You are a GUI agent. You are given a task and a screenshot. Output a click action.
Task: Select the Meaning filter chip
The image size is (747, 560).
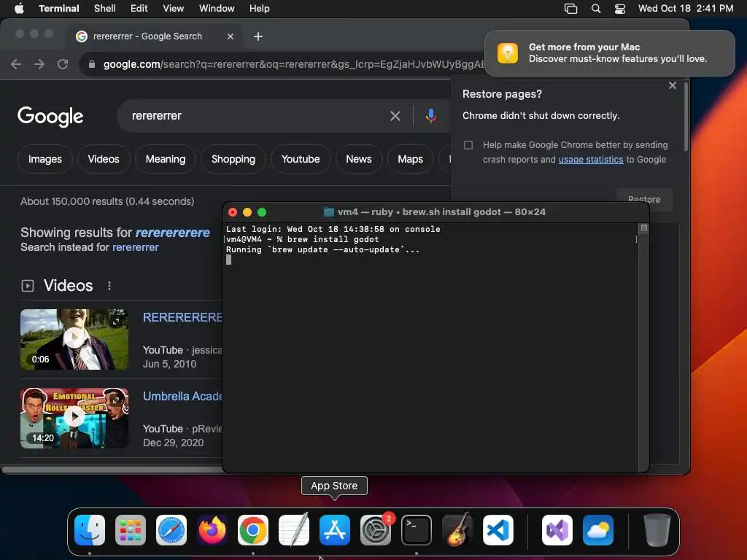166,159
